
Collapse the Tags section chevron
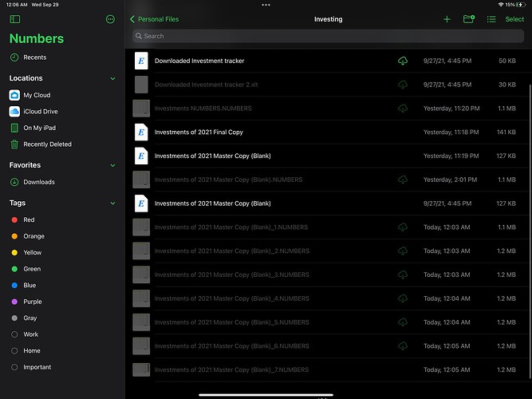(112, 203)
